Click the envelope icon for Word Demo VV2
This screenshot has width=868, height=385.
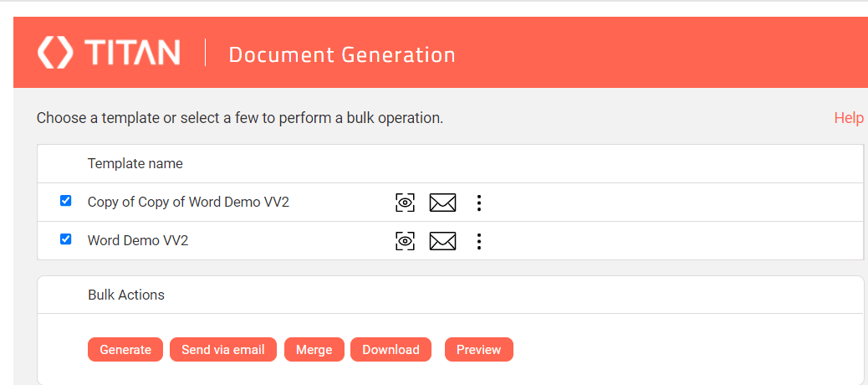442,241
